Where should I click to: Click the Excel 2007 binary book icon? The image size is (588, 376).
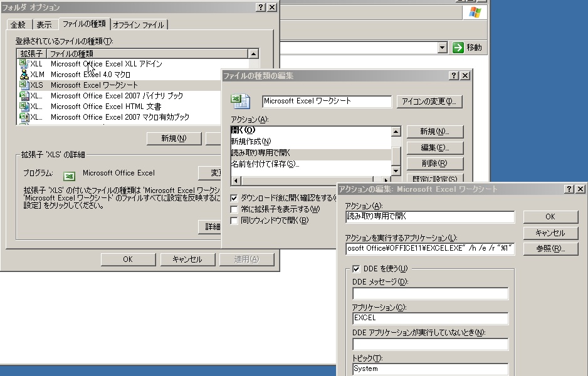coord(24,96)
